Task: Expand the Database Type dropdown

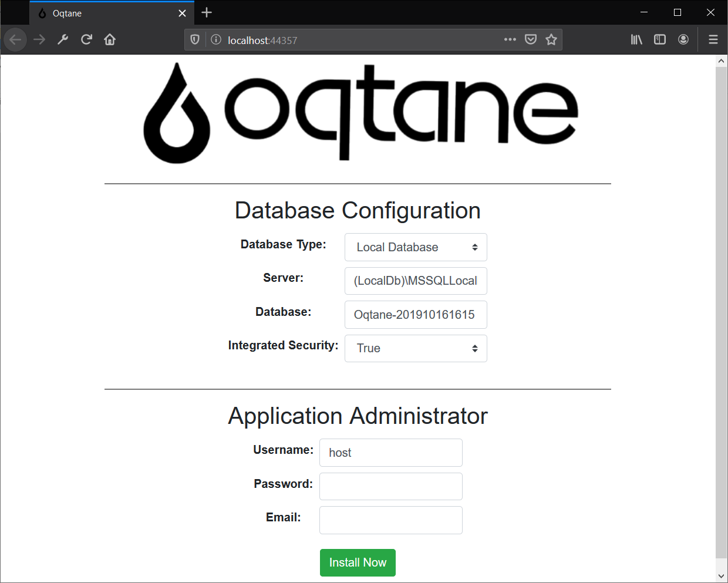Action: click(416, 247)
